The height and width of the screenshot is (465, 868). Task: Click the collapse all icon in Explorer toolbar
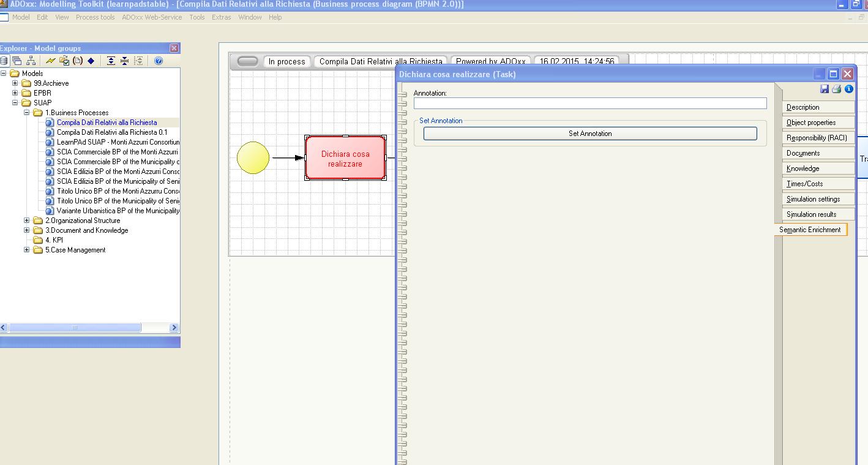[x=124, y=61]
